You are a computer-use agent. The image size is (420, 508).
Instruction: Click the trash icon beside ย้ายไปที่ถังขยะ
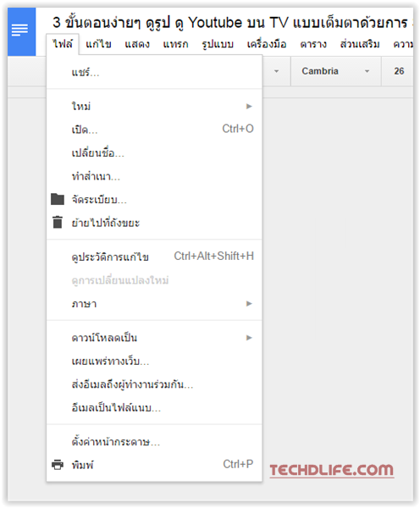tap(58, 222)
